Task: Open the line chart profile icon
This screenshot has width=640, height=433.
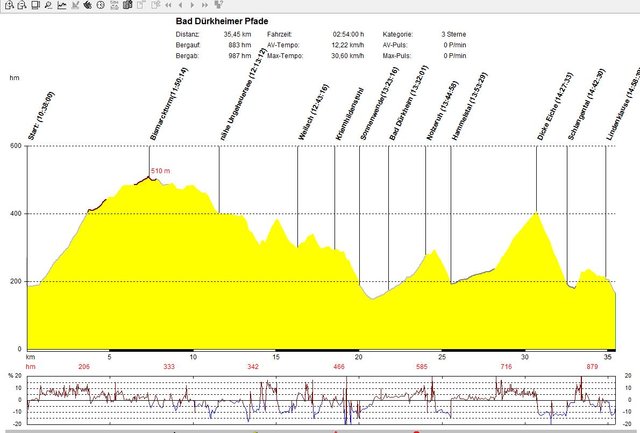Action: tap(62, 5)
